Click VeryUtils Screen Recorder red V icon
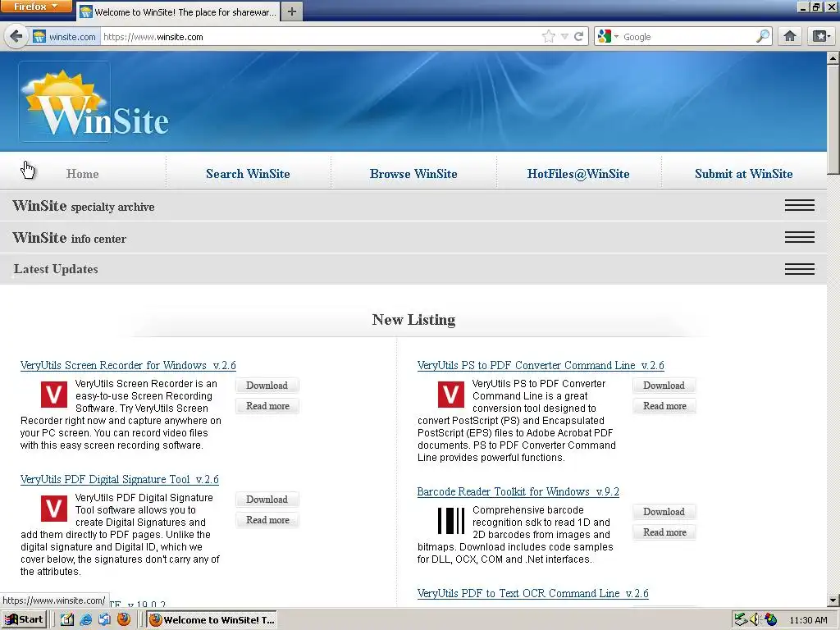Screen dimensions: 840x630 [x=54, y=395]
